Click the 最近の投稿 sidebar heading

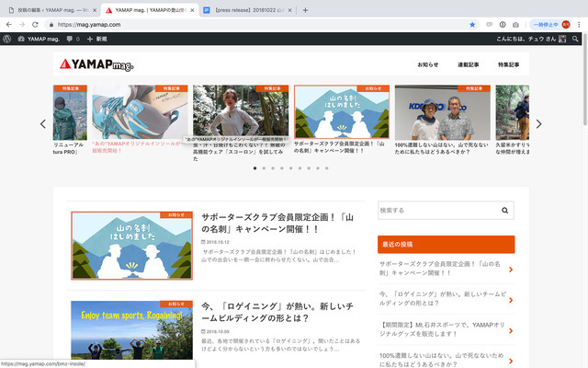pos(447,245)
